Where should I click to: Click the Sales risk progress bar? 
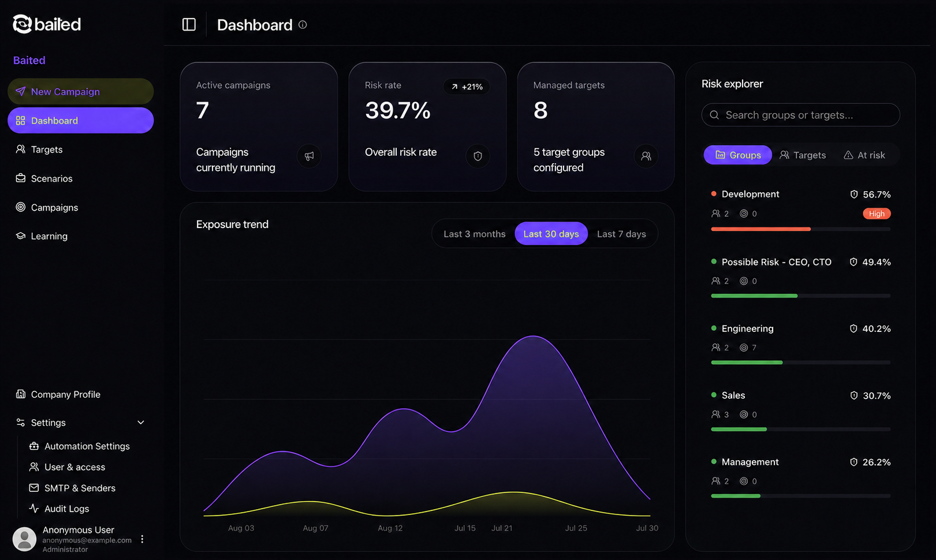800,429
